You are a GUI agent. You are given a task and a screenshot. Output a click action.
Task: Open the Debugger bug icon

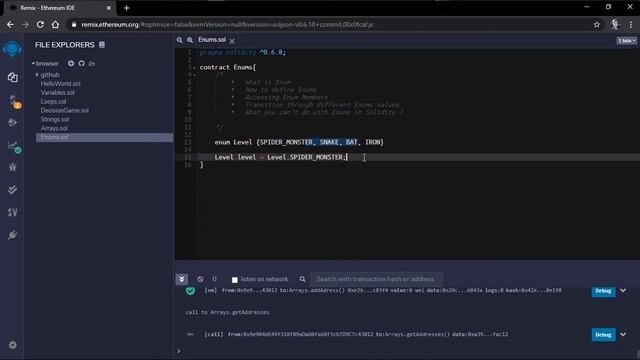click(13, 167)
